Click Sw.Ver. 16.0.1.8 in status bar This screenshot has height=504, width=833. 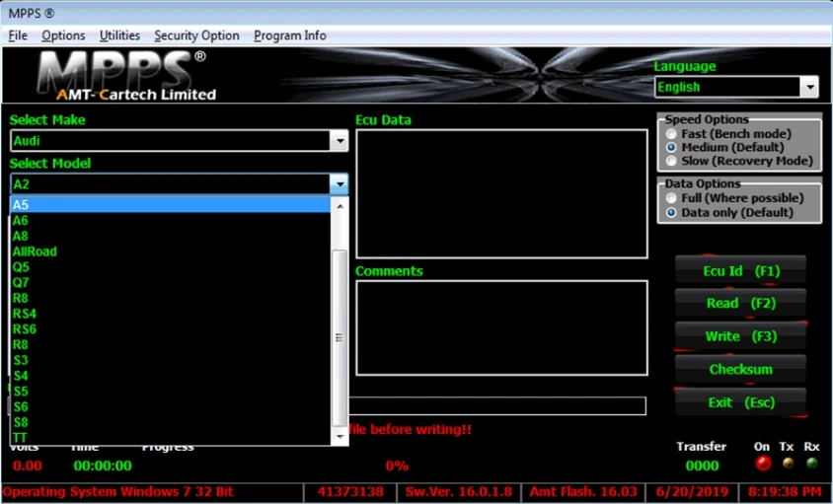[460, 492]
